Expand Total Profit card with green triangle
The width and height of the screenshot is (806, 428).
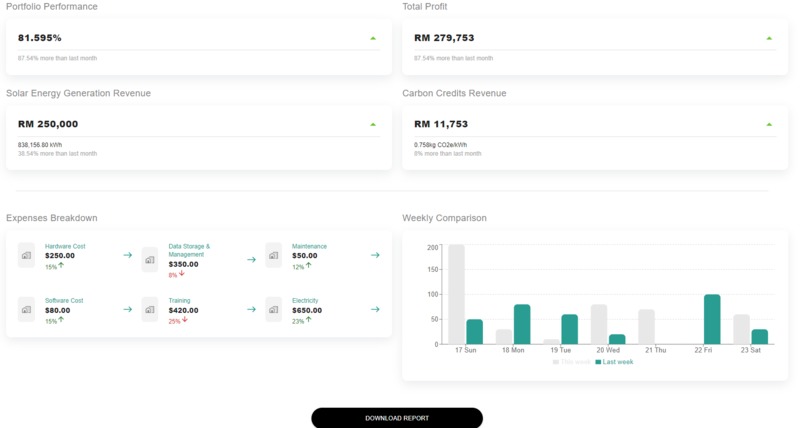click(770, 38)
